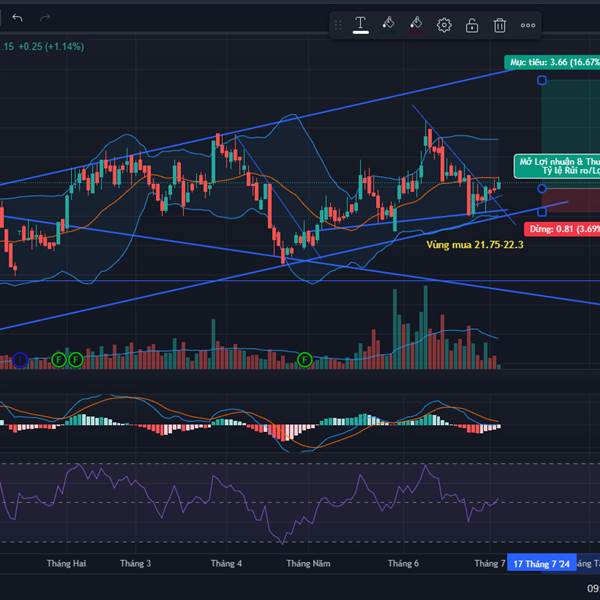Select the Mục tiêu 3.66 target label
The height and width of the screenshot is (600, 600).
click(x=552, y=62)
